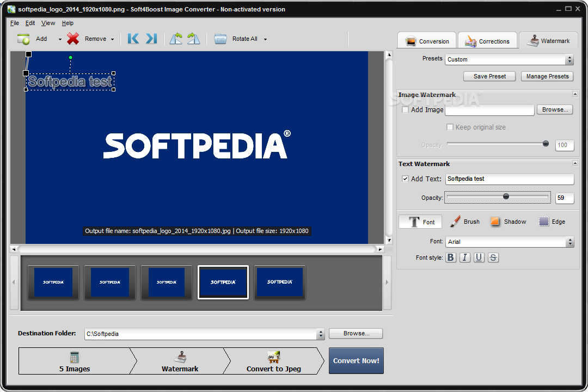Rotate image right icon
Image resolution: width=588 pixels, height=392 pixels.
(193, 39)
